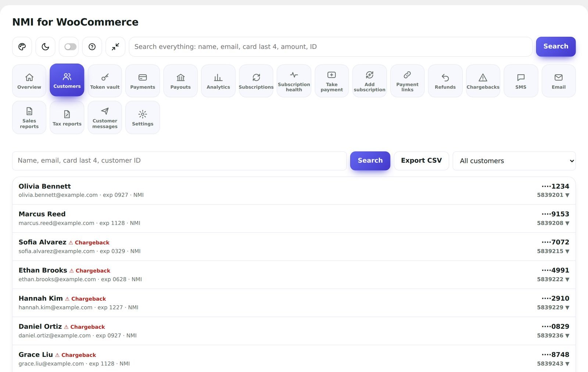Open Take payment section
The width and height of the screenshot is (588, 372).
coord(332,81)
